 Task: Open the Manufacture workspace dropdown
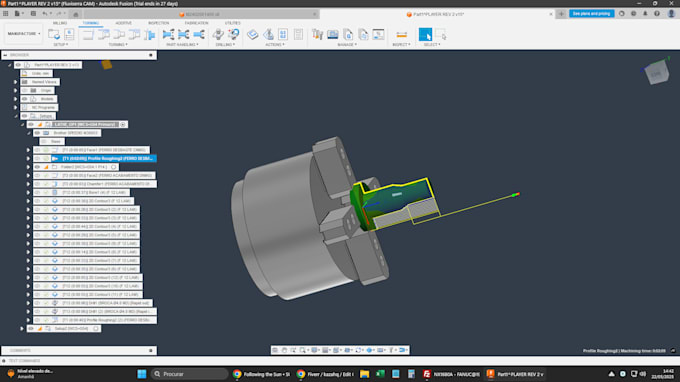[x=23, y=33]
